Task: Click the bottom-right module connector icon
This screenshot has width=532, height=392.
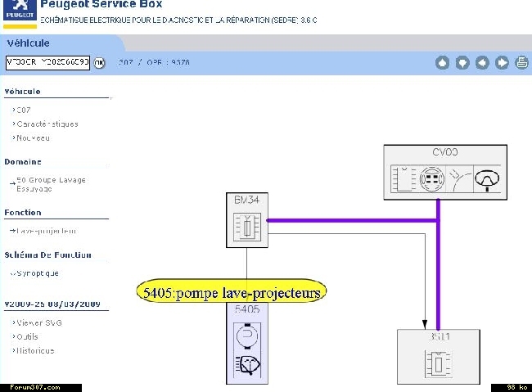Action: (439, 364)
